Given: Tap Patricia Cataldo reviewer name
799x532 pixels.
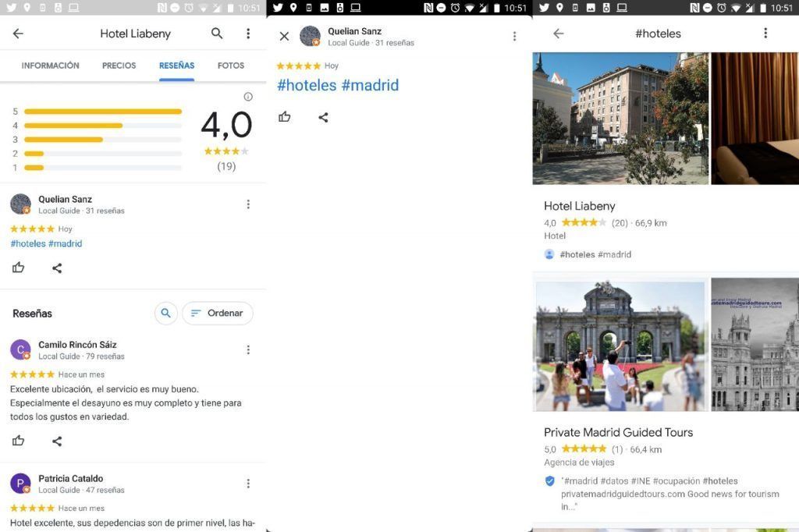Looking at the screenshot, I should pyautogui.click(x=71, y=478).
